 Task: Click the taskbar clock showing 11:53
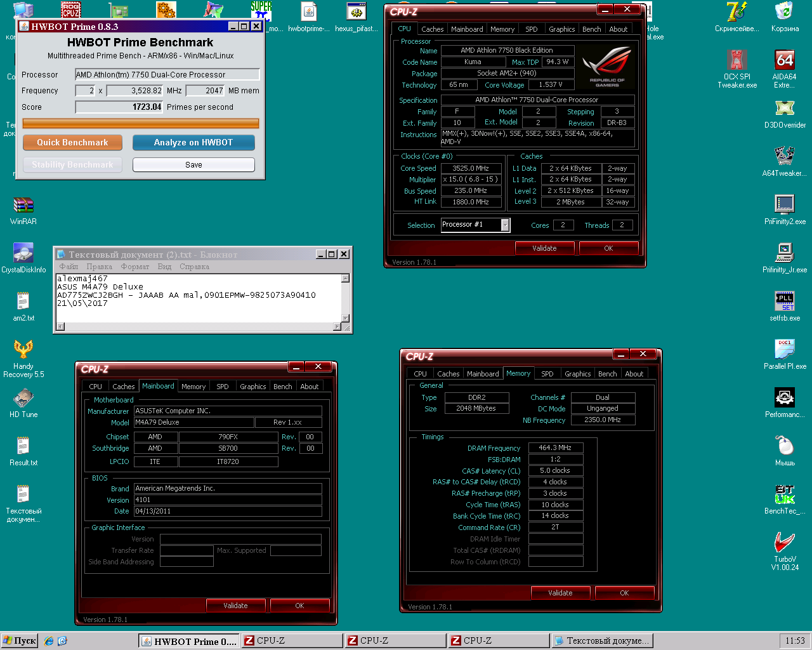click(x=795, y=640)
